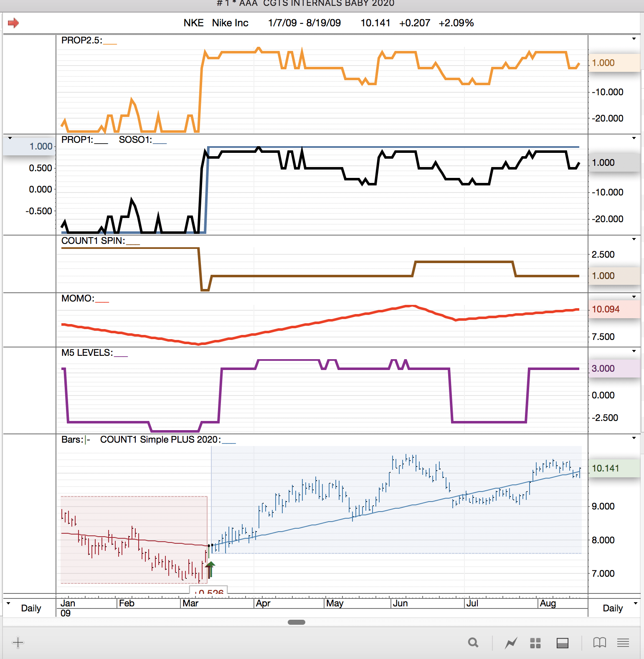Click the plus icon in bottom toolbar
The width and height of the screenshot is (644, 659).
[x=18, y=642]
